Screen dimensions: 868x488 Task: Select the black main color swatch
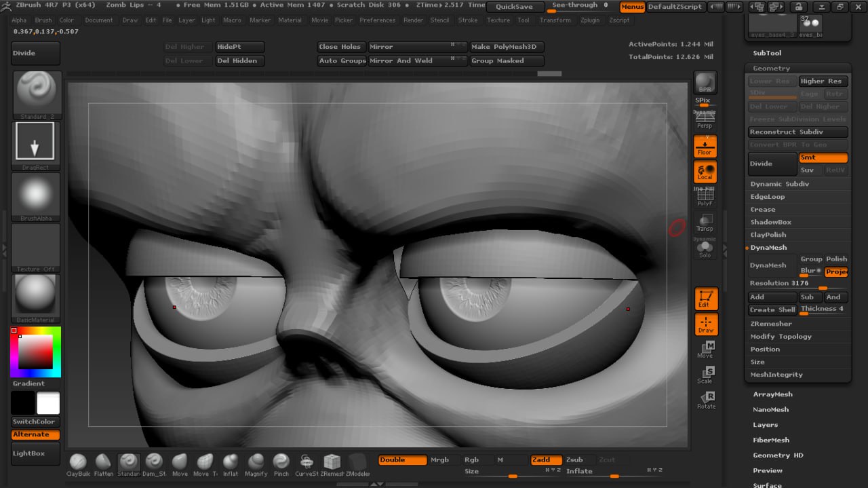tap(22, 403)
